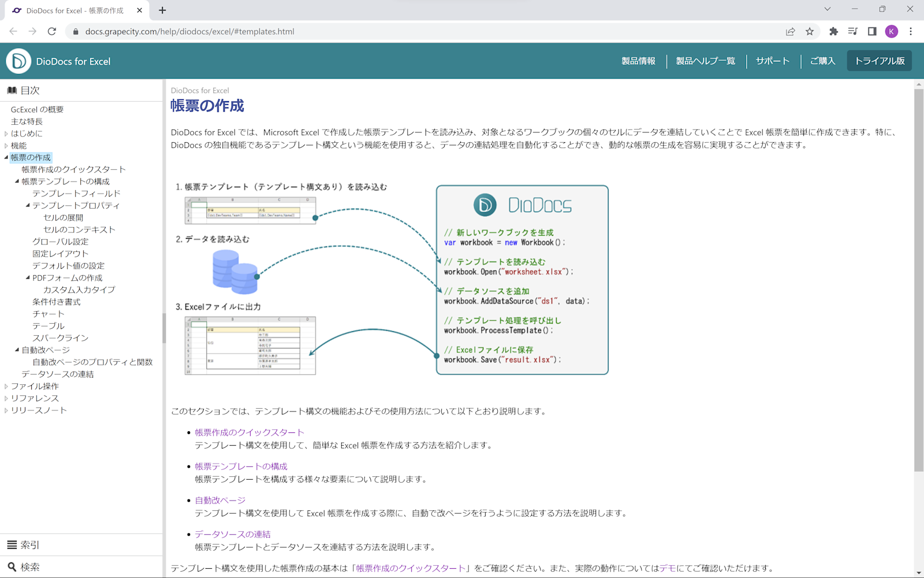
Task: Expand the はじめに tree node
Action: pyautogui.click(x=6, y=134)
